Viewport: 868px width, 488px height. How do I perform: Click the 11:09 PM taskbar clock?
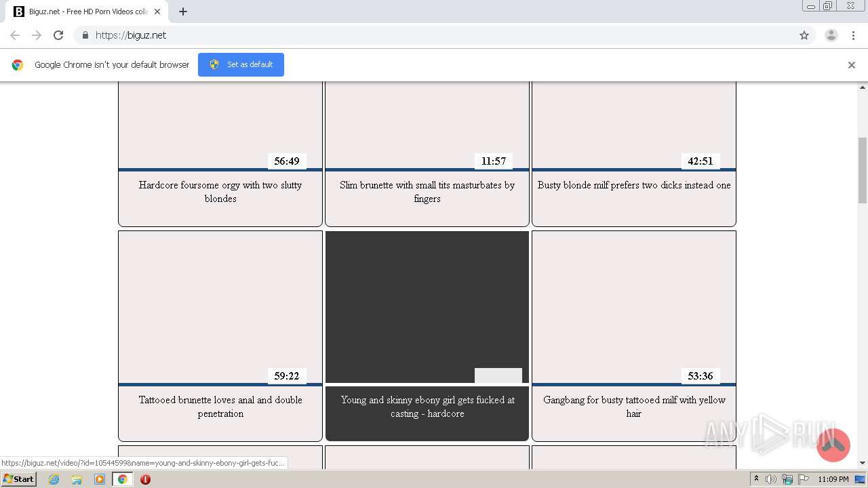point(833,479)
